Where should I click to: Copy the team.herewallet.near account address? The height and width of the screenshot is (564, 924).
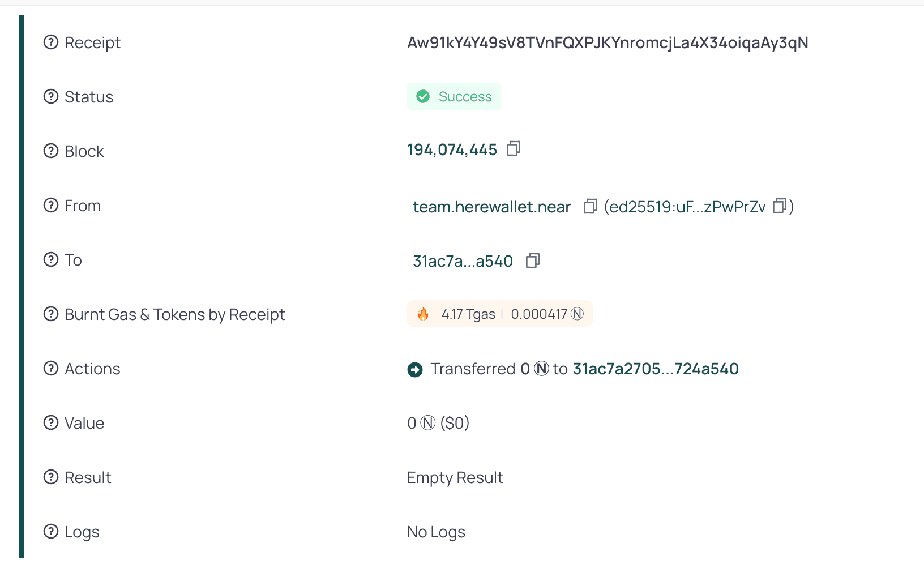point(589,207)
